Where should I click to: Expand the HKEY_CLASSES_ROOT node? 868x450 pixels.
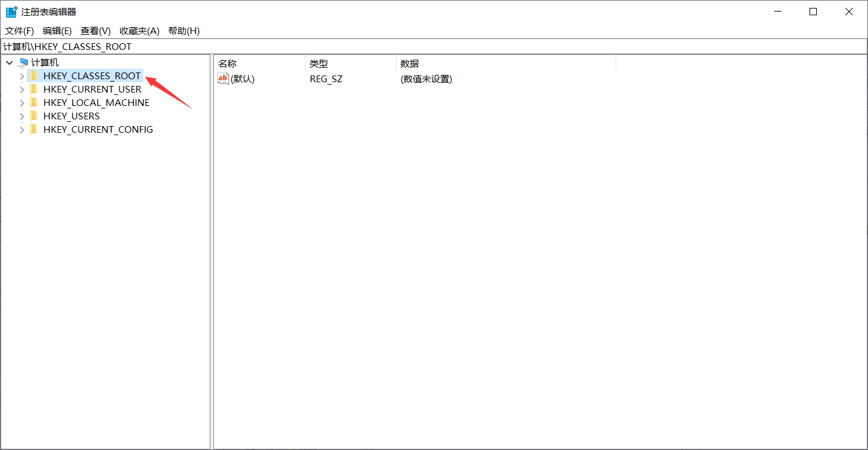22,76
